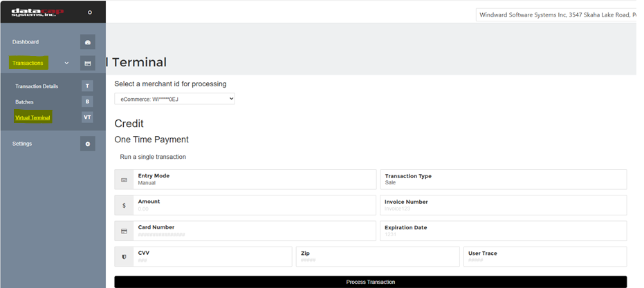This screenshot has height=288, width=644.
Task: Click the Entry Mode card icon
Action: click(x=124, y=180)
